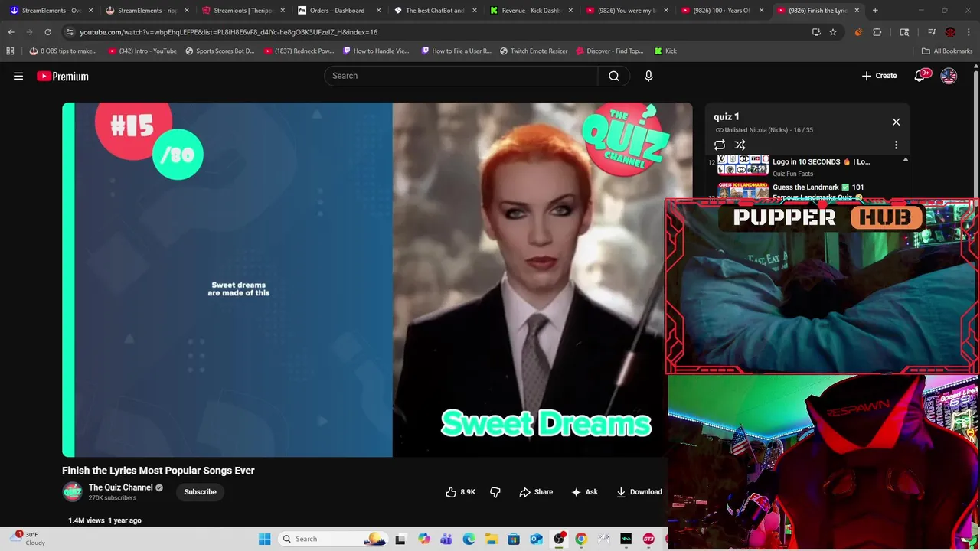Download the video
The image size is (980, 551).
(x=639, y=492)
